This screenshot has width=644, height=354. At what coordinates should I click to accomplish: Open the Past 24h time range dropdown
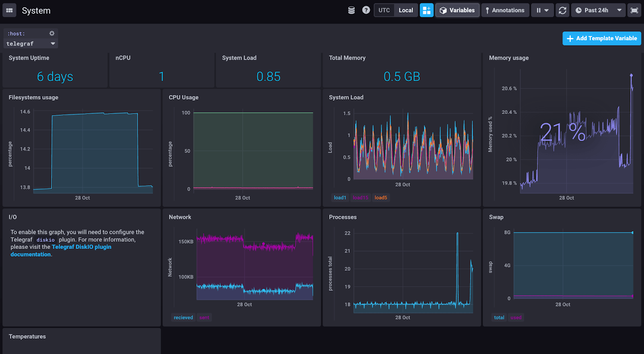click(x=599, y=10)
